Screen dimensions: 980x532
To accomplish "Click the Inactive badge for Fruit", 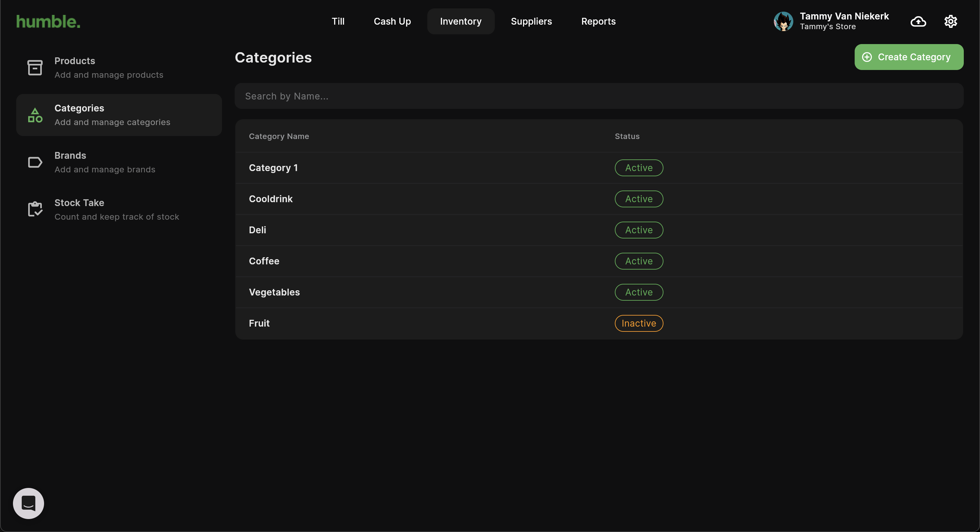I will pyautogui.click(x=639, y=323).
